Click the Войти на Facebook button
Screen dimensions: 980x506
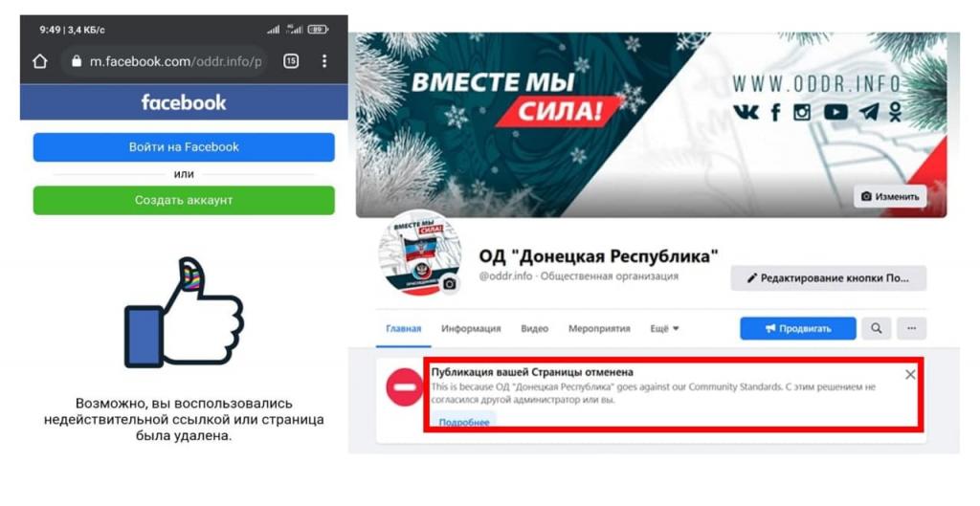pos(184,147)
